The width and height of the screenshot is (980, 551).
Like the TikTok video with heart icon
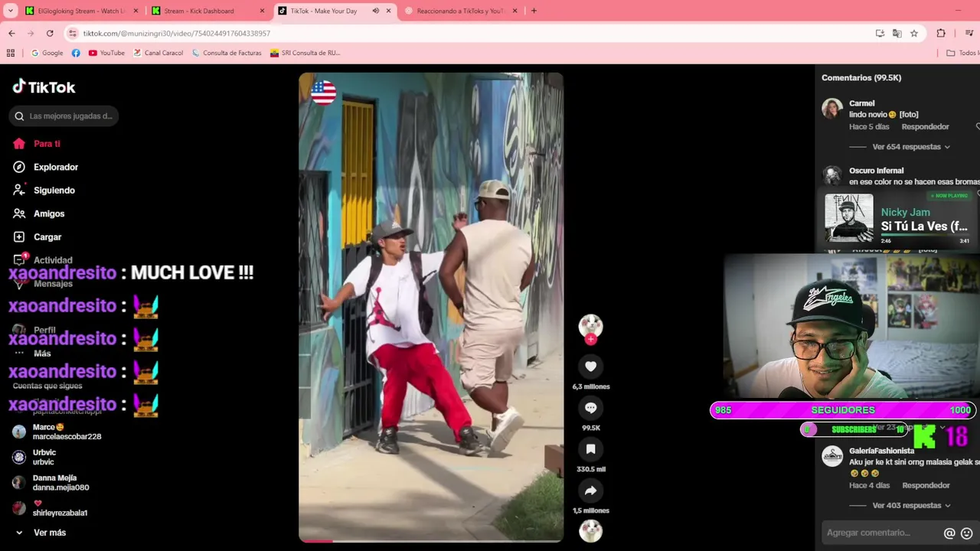590,367
